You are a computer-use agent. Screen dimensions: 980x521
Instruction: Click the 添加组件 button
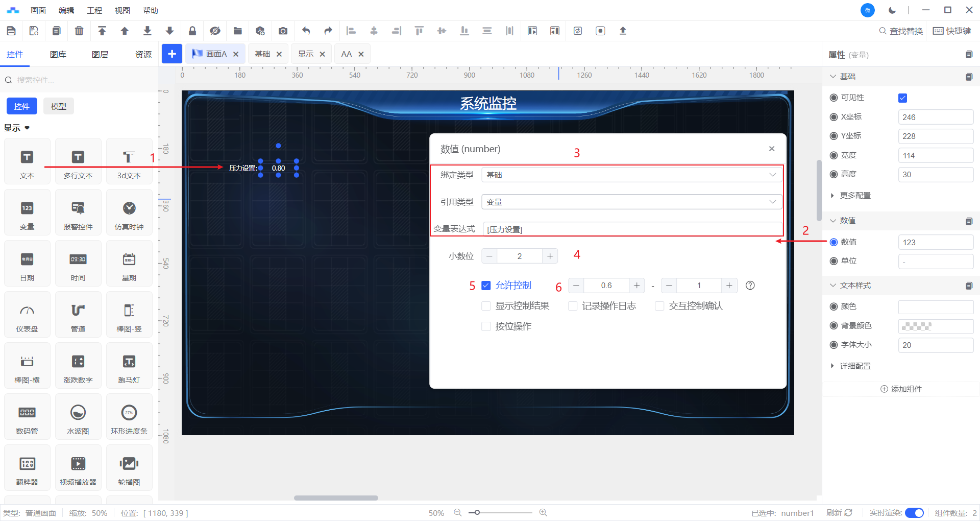[901, 389]
